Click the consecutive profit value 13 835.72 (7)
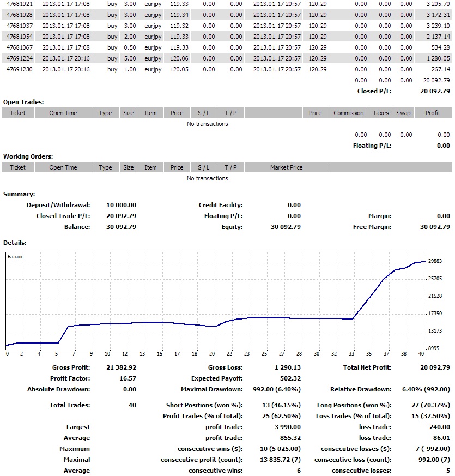The image size is (455, 476). click(x=280, y=460)
